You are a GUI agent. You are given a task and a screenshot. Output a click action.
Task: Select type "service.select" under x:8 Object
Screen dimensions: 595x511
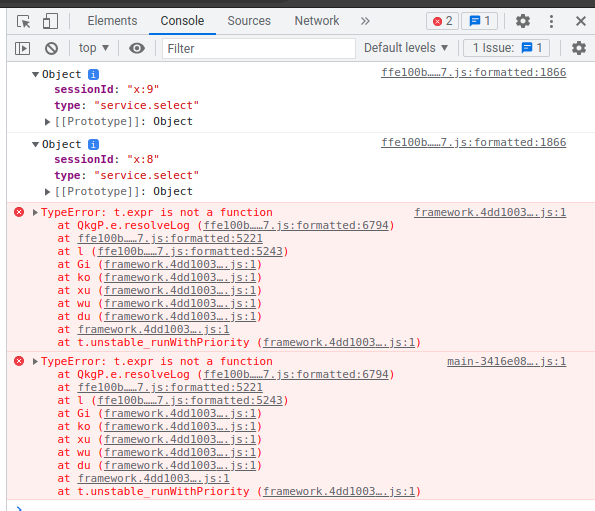127,176
